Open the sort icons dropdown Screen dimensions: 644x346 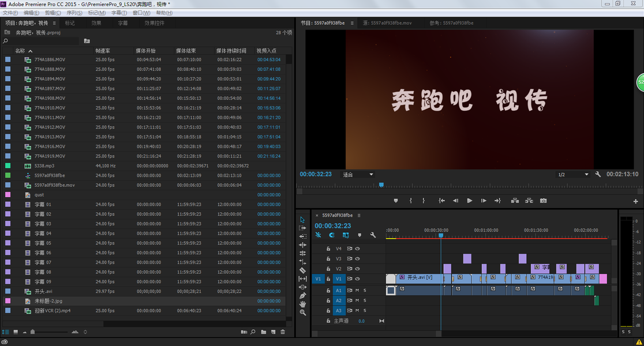click(x=85, y=332)
